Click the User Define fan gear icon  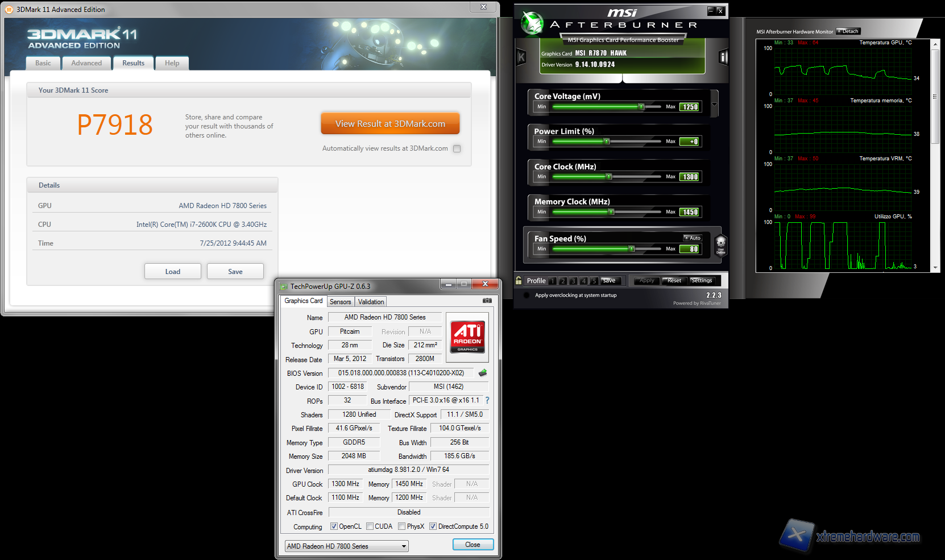[x=720, y=244]
